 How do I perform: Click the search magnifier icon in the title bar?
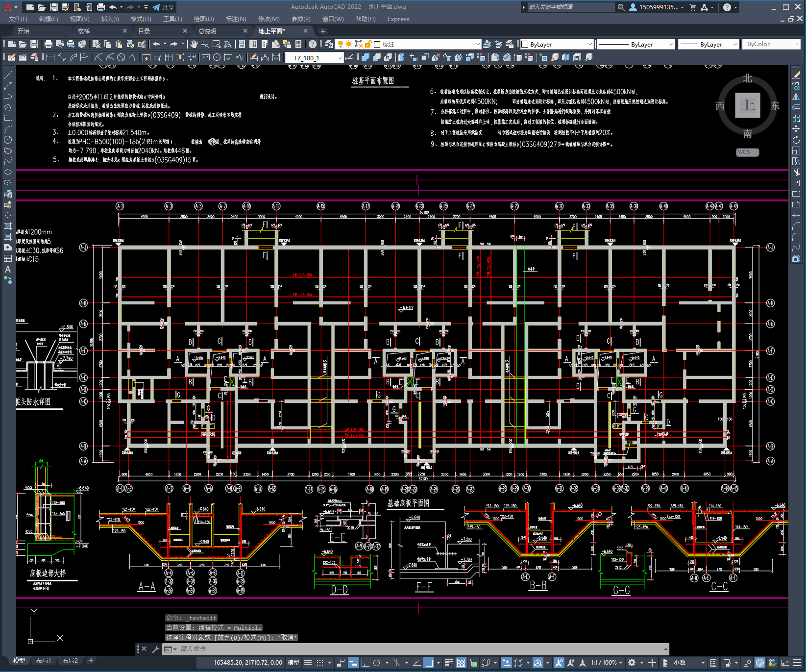click(x=621, y=7)
